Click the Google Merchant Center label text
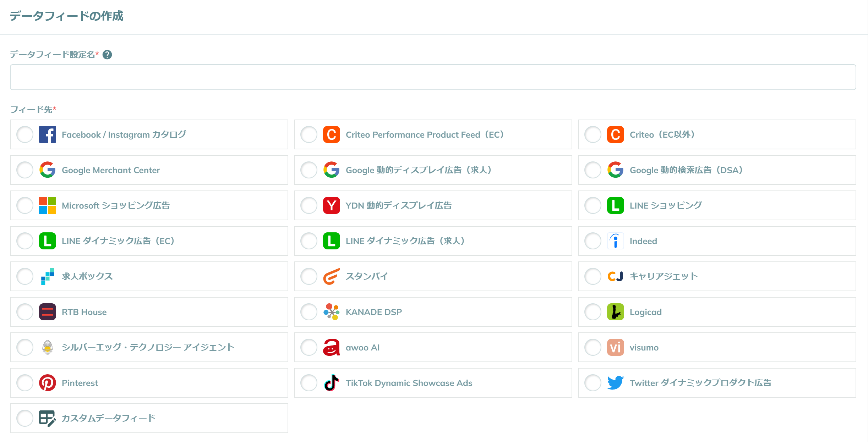This screenshot has height=442, width=868. [x=111, y=170]
